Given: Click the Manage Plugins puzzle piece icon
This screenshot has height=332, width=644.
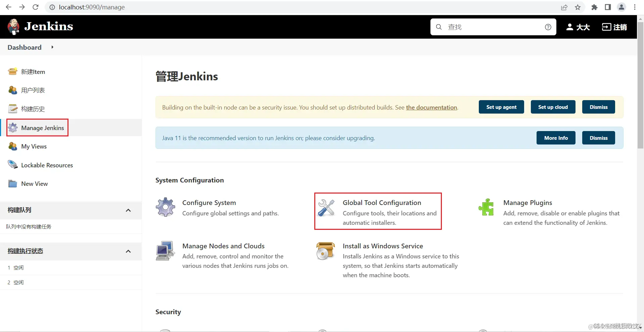Looking at the screenshot, I should pyautogui.click(x=486, y=207).
